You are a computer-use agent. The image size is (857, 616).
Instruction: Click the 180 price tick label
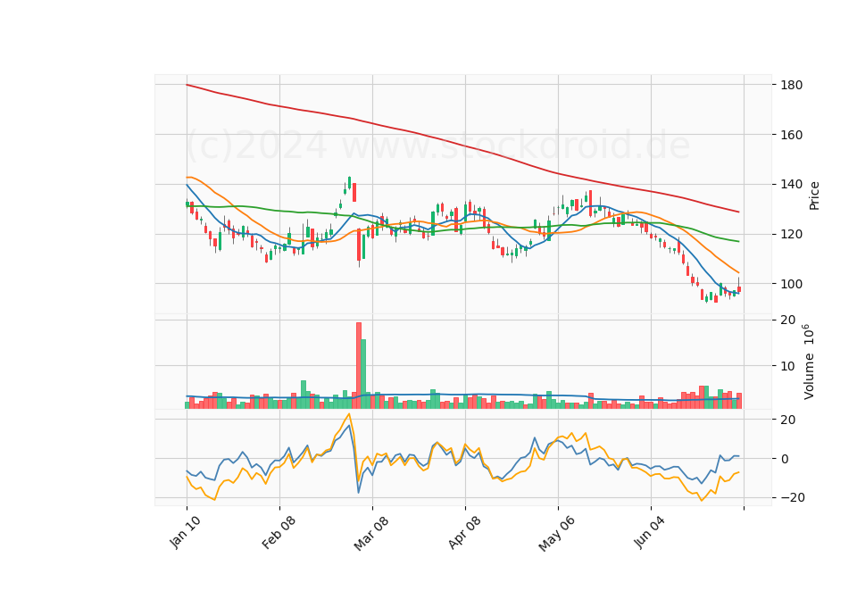click(792, 85)
